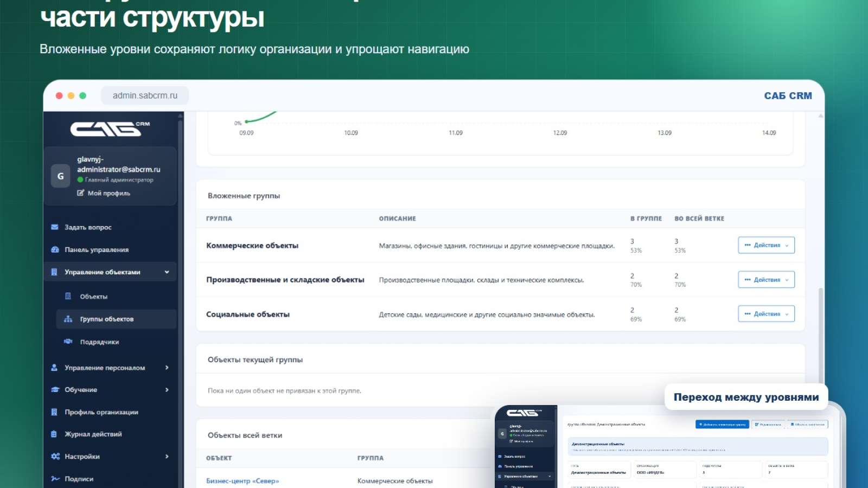Click the САБ CRM title in browser bar
Viewport: 868px width, 488px height.
click(x=788, y=96)
